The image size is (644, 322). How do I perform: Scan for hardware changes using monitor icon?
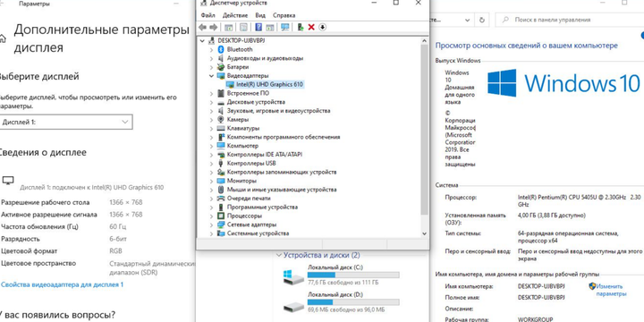click(x=285, y=27)
